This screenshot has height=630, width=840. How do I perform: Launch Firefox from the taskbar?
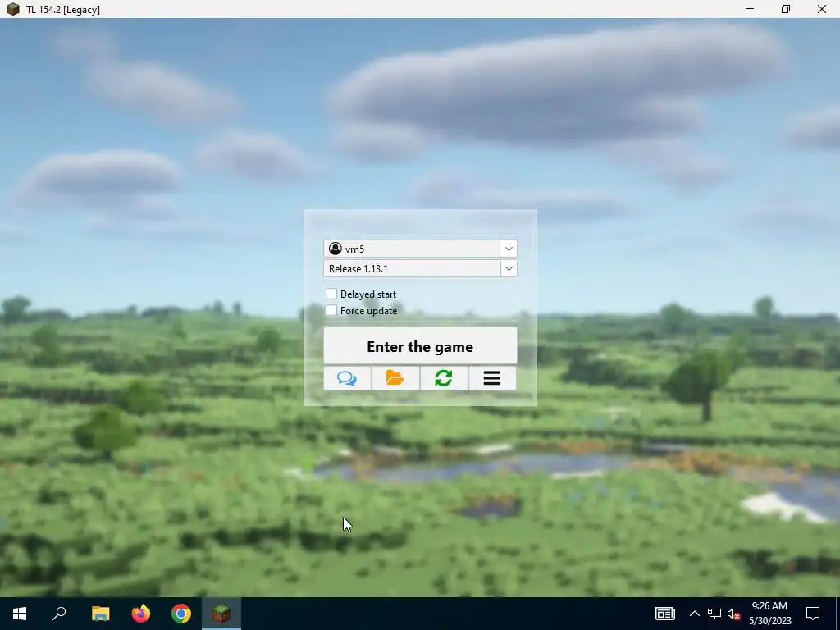point(141,614)
